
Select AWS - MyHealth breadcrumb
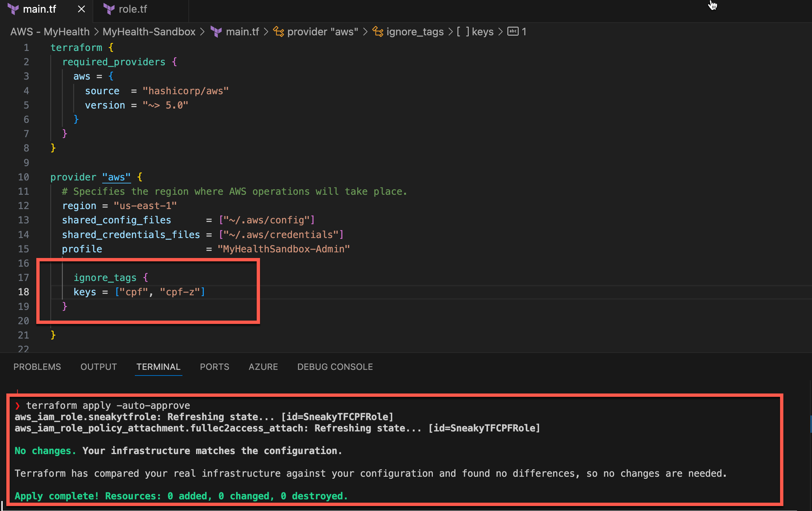pyautogui.click(x=50, y=32)
